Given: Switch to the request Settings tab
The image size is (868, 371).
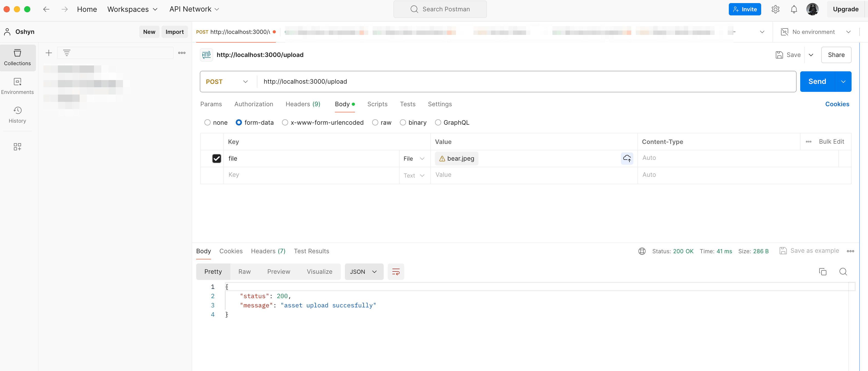Looking at the screenshot, I should (x=440, y=104).
